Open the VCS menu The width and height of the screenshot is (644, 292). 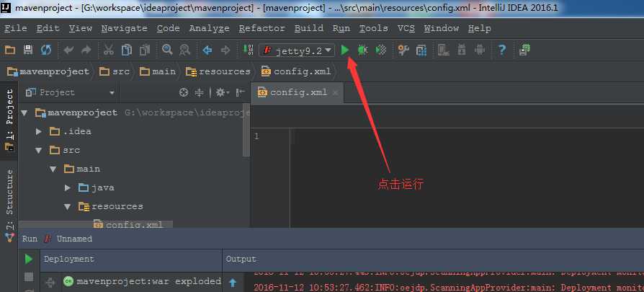pos(406,28)
